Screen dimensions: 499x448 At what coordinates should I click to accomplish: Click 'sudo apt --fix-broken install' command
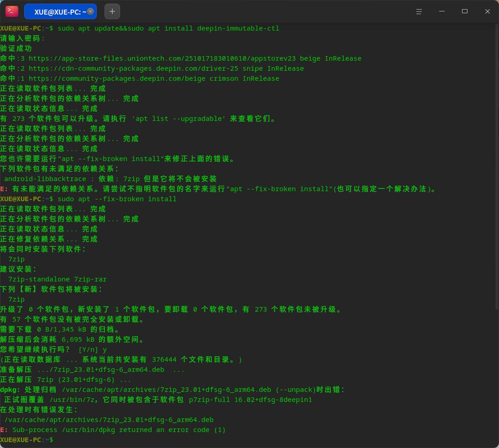(x=117, y=199)
